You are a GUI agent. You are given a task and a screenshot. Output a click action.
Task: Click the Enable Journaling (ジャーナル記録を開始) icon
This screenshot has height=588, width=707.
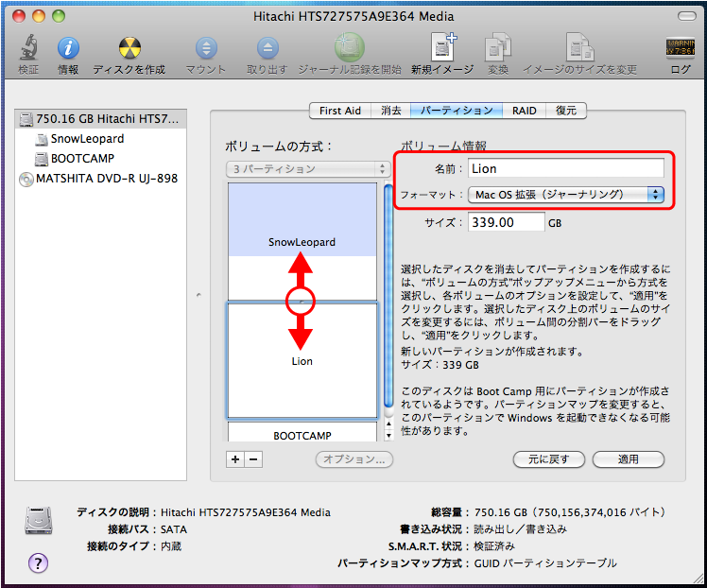coord(350,47)
